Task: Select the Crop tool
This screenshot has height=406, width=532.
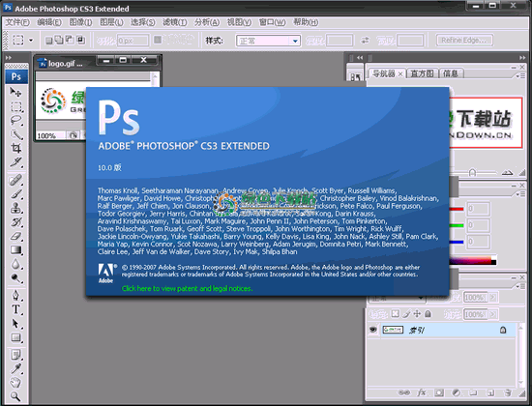Action: click(x=15, y=149)
